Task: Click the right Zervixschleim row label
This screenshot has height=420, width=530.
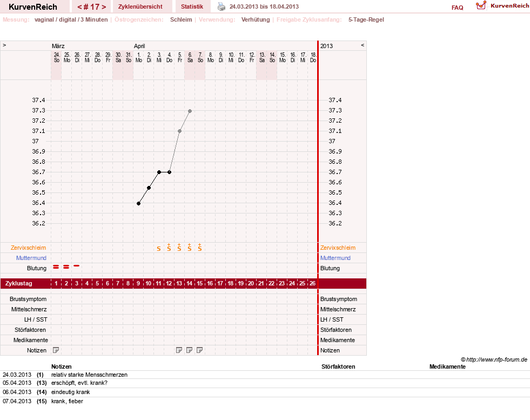Action: 338,248
